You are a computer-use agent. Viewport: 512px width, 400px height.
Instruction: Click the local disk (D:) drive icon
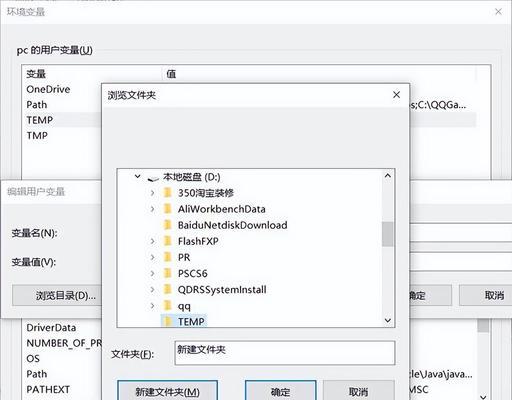coord(153,178)
